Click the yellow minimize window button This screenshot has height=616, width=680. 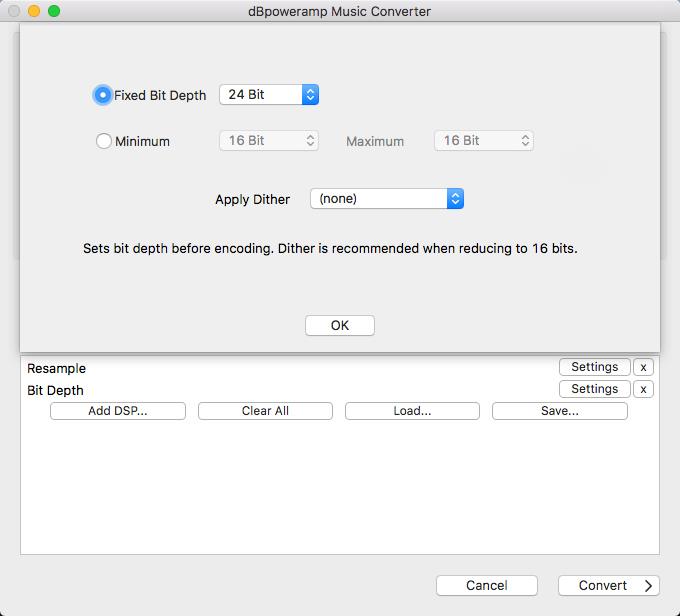tap(34, 11)
